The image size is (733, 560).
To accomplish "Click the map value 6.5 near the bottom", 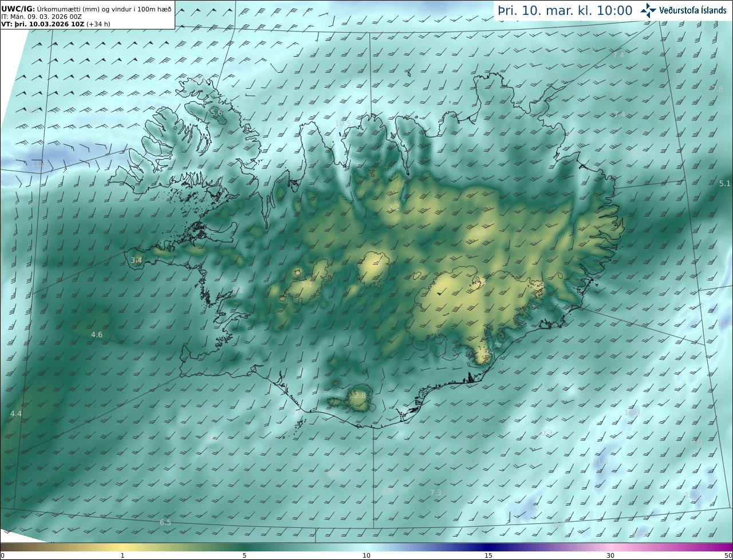I will (165, 522).
